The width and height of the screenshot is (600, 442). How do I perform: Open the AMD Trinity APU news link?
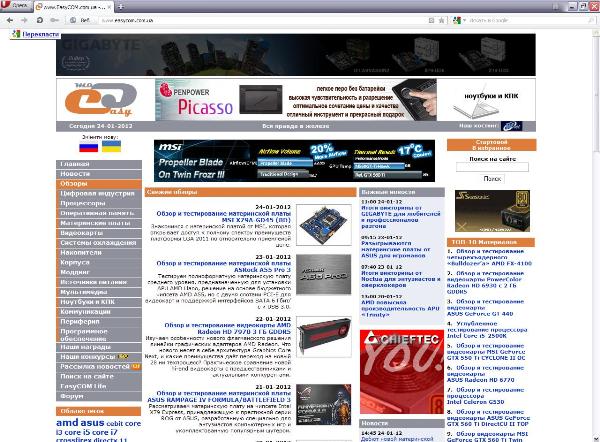(400, 308)
